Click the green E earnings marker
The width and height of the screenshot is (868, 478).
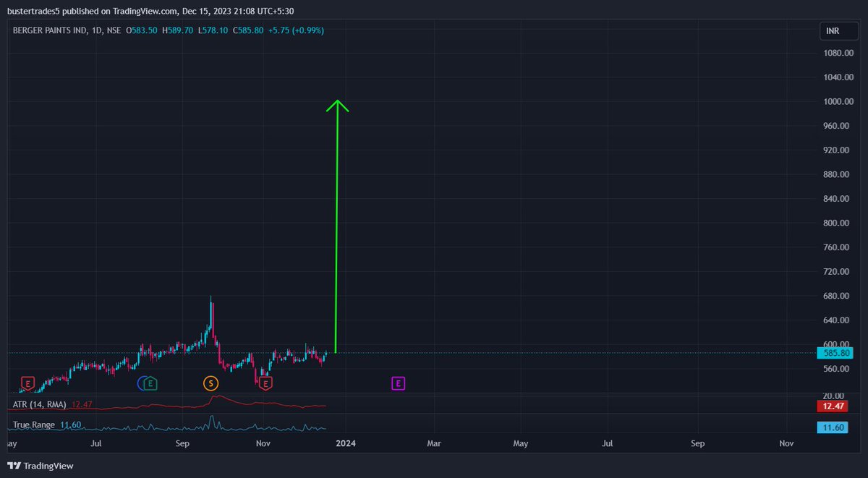150,383
